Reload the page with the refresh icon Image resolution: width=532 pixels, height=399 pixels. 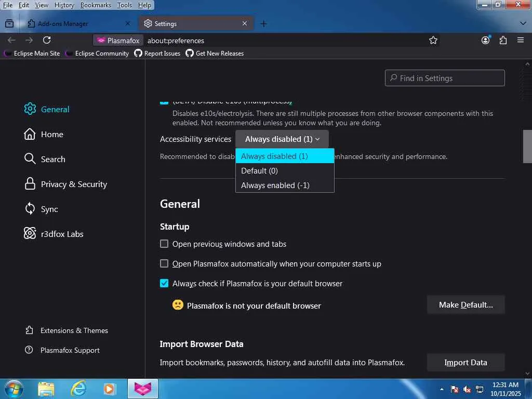click(47, 41)
